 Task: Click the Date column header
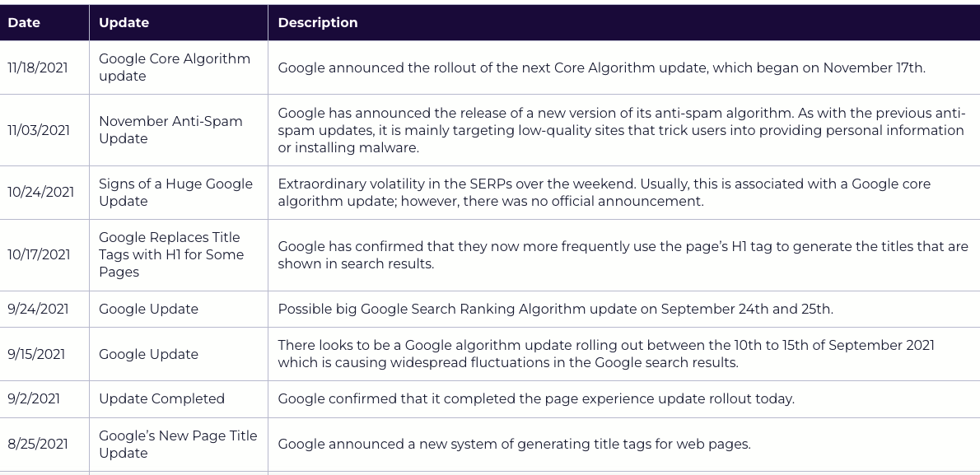[x=44, y=22]
